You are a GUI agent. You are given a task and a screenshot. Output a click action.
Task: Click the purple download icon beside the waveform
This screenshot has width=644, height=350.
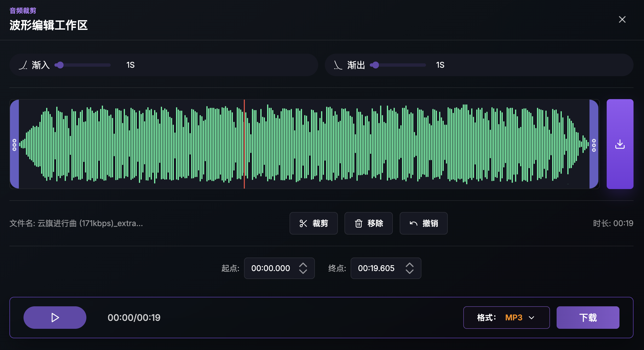click(620, 144)
